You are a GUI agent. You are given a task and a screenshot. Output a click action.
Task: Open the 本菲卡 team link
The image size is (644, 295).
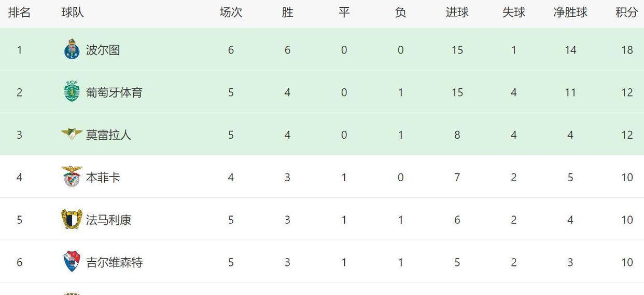coord(103,178)
